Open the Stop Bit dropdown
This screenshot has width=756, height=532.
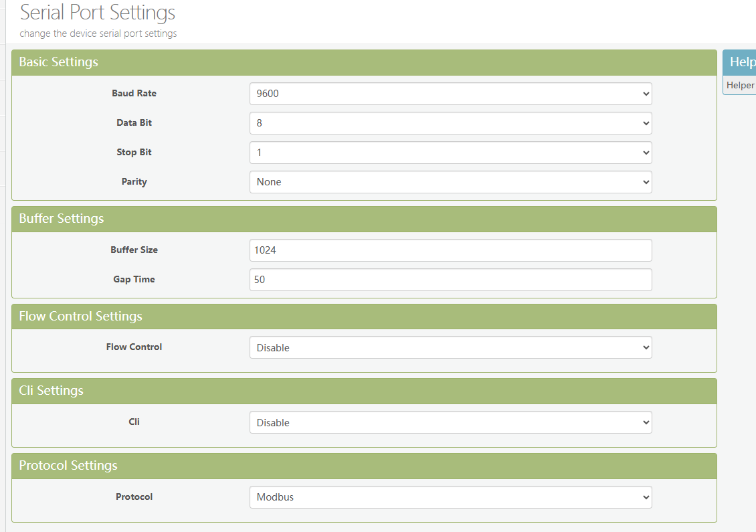click(450, 153)
